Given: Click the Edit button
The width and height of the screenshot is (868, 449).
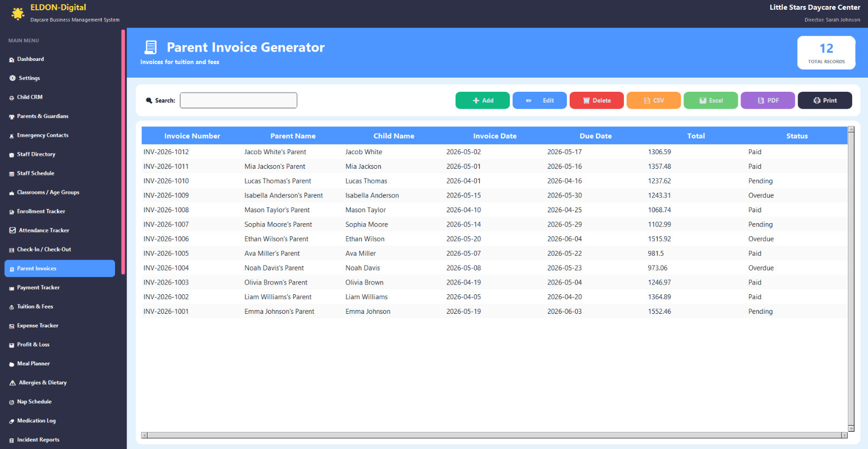Looking at the screenshot, I should pos(540,100).
